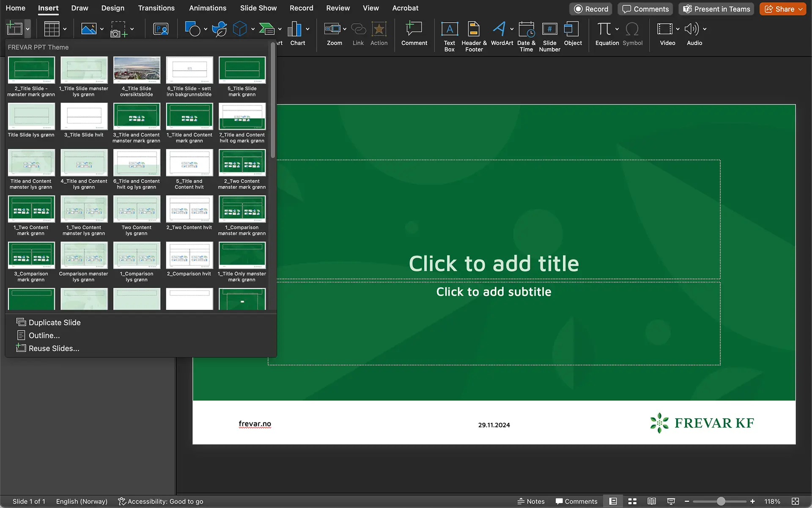Image resolution: width=812 pixels, height=508 pixels.
Task: Switch to Slide Sorter view
Action: [x=632, y=501]
